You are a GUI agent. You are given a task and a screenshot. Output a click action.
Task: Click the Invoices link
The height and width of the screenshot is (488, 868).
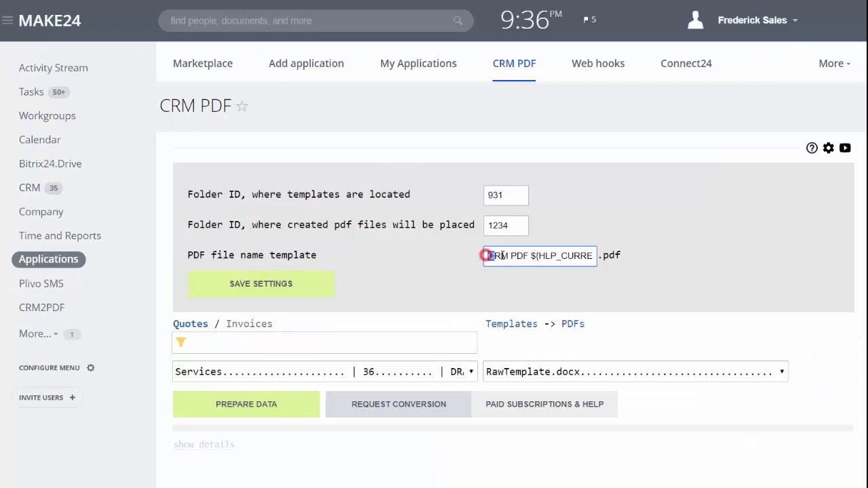coord(249,323)
